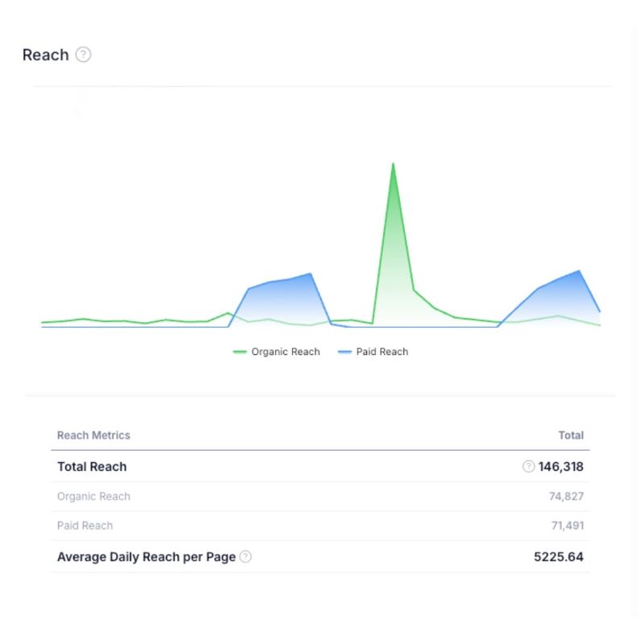Viewport: 644px width, 644px height.
Task: Sort by the Reach Metrics column header
Action: [x=93, y=436]
